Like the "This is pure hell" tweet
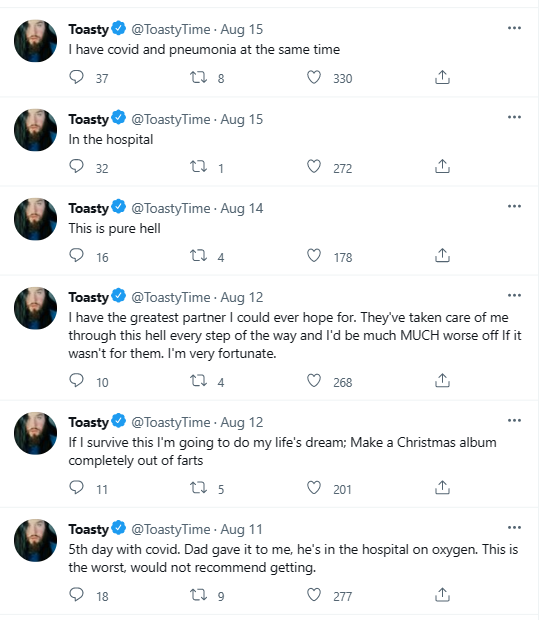This screenshot has width=543, height=620. click(x=314, y=255)
